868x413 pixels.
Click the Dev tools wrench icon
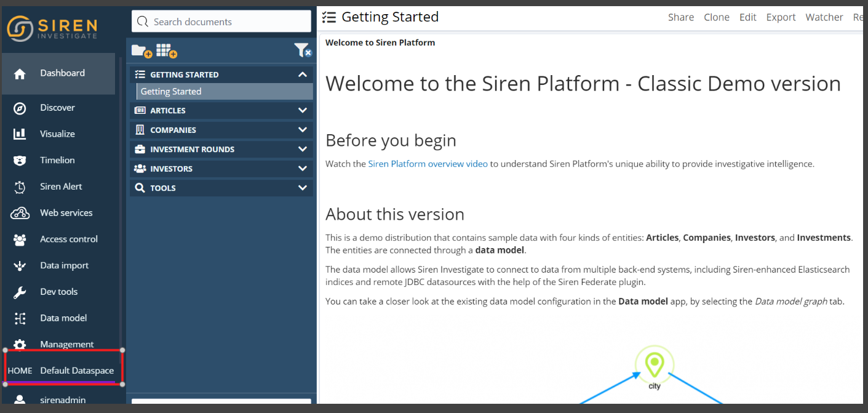(20, 292)
